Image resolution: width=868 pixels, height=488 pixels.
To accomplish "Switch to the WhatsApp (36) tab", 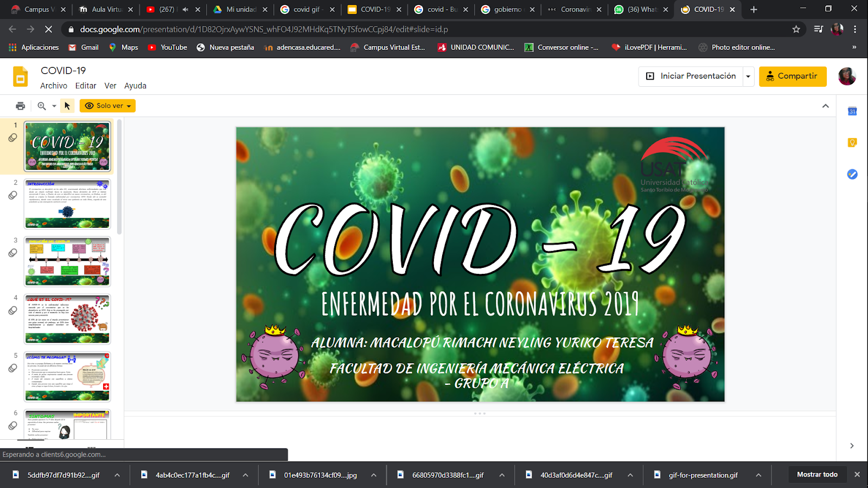I will [x=642, y=9].
